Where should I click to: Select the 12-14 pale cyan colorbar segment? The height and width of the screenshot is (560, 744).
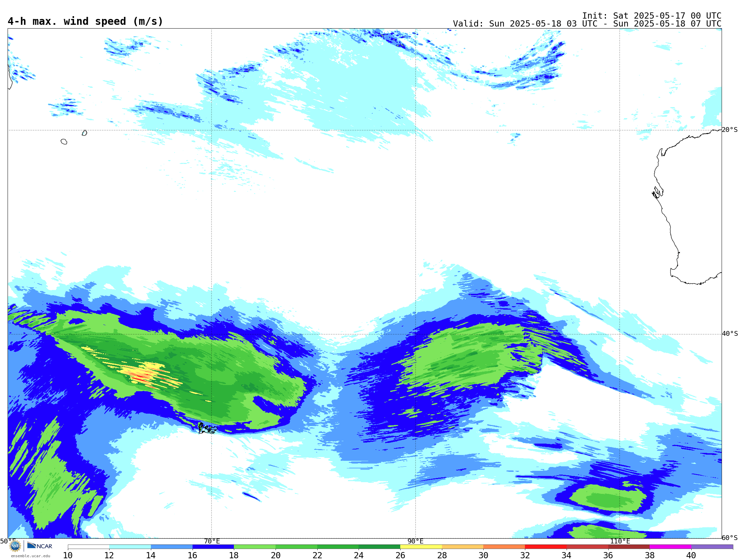(130, 547)
